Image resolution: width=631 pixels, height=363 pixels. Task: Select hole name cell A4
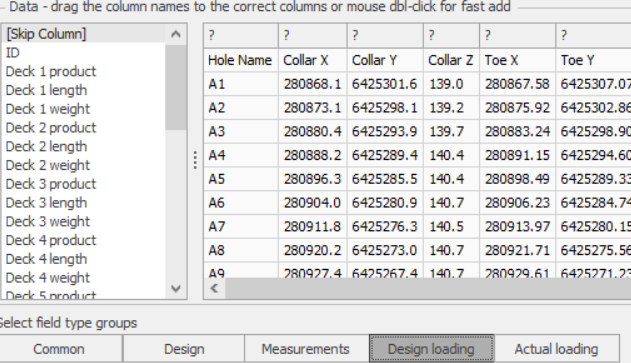(x=241, y=155)
